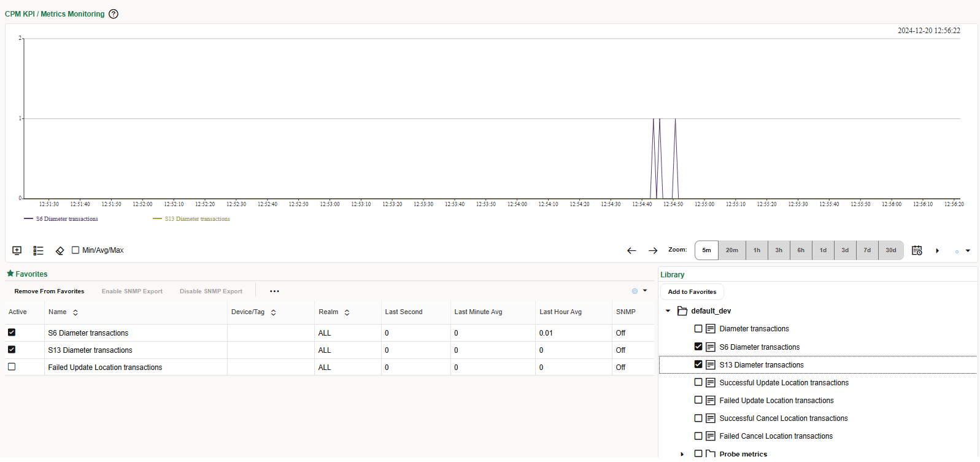Toggle S13 Diameter transactions legend swatch in chart
The width and height of the screenshot is (980, 462).
(x=157, y=218)
